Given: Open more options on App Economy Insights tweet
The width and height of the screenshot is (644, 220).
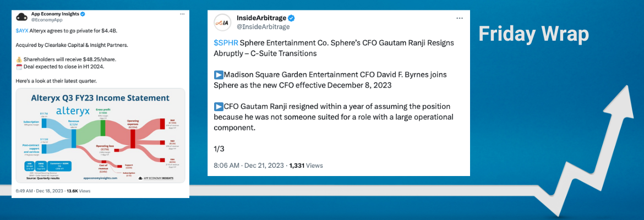Looking at the screenshot, I should [x=183, y=13].
